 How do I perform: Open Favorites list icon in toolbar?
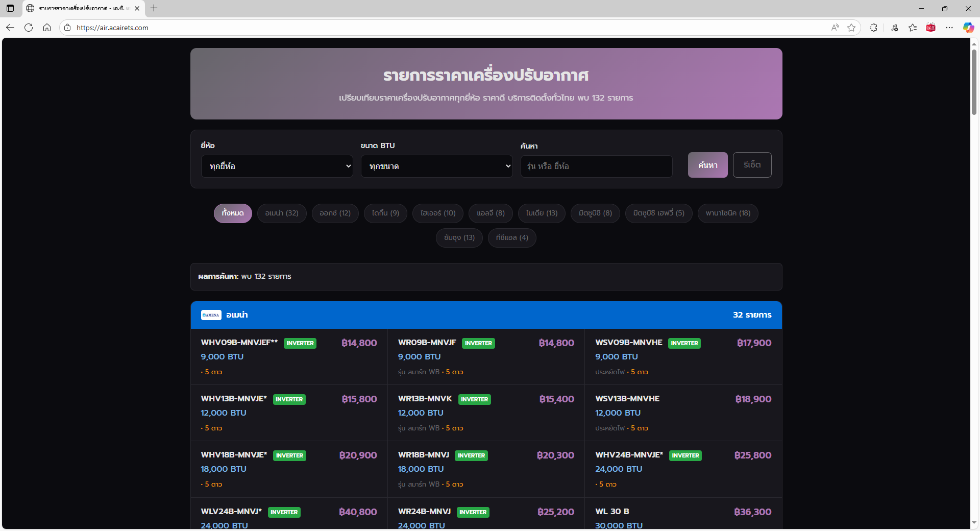click(913, 28)
